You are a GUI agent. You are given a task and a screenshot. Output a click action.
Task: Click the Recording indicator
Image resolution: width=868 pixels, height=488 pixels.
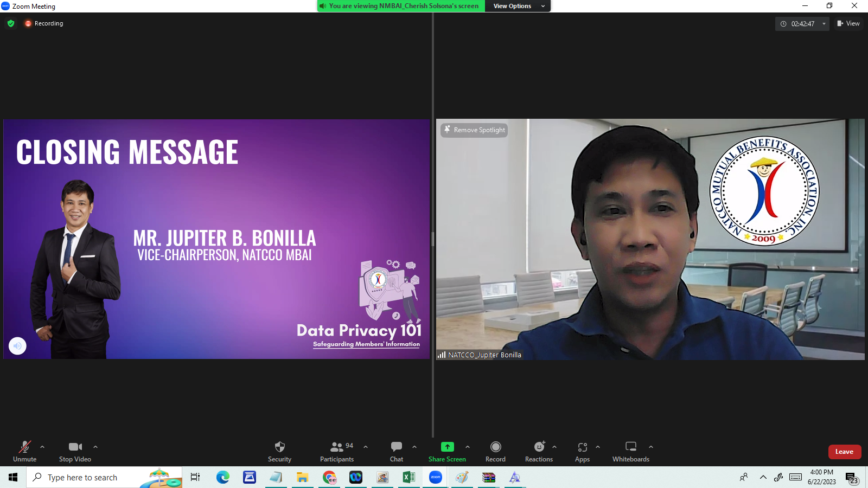point(44,23)
